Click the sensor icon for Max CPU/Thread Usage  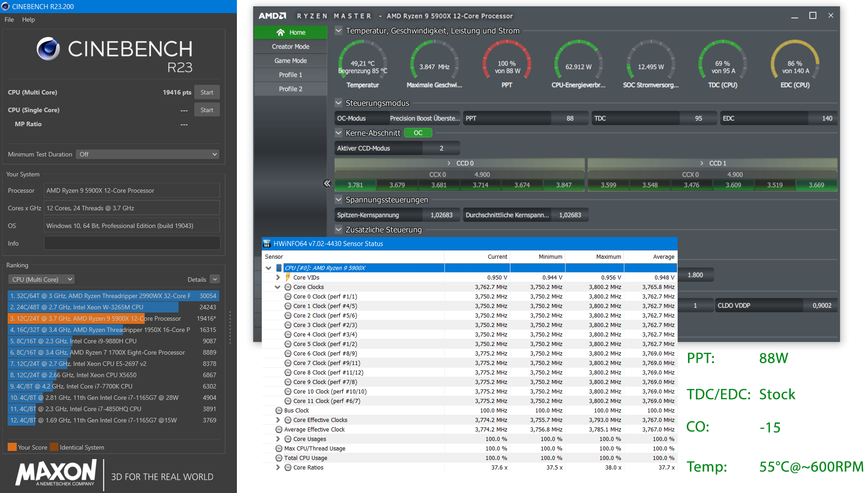click(279, 448)
